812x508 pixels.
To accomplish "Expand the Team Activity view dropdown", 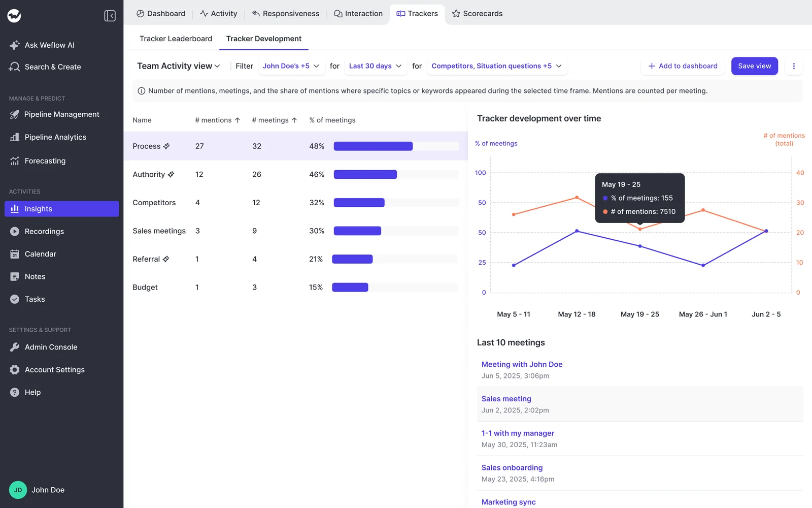I will point(179,66).
